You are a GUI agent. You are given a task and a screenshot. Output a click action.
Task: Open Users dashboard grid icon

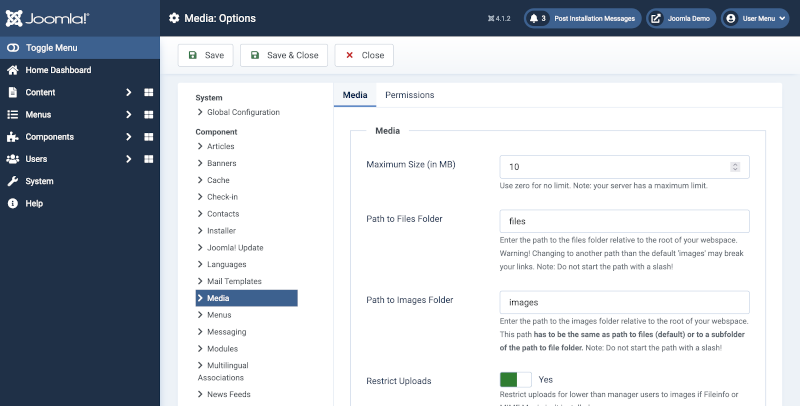(148, 159)
